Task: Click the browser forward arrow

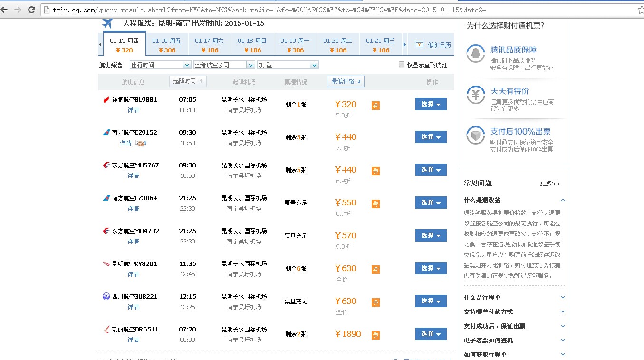Action: tap(18, 10)
